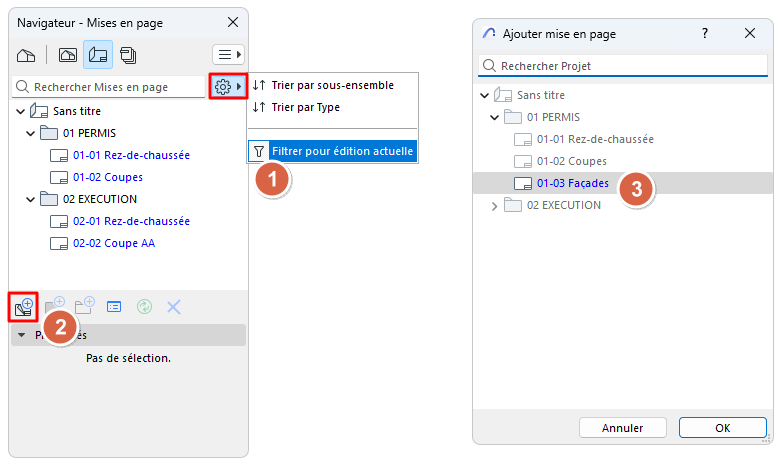Expand the 02 EXECUTION folder in dialog
Screen dimensions: 778x467
pos(494,205)
